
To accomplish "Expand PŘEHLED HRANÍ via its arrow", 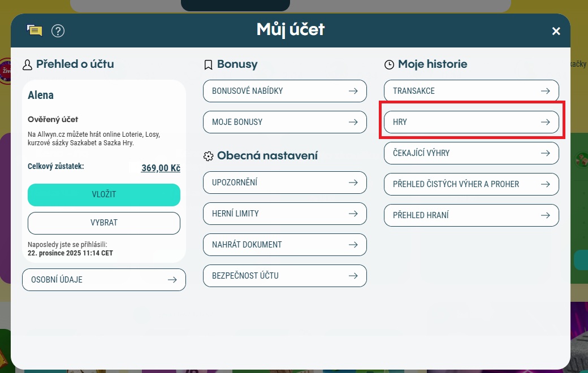I will click(545, 215).
